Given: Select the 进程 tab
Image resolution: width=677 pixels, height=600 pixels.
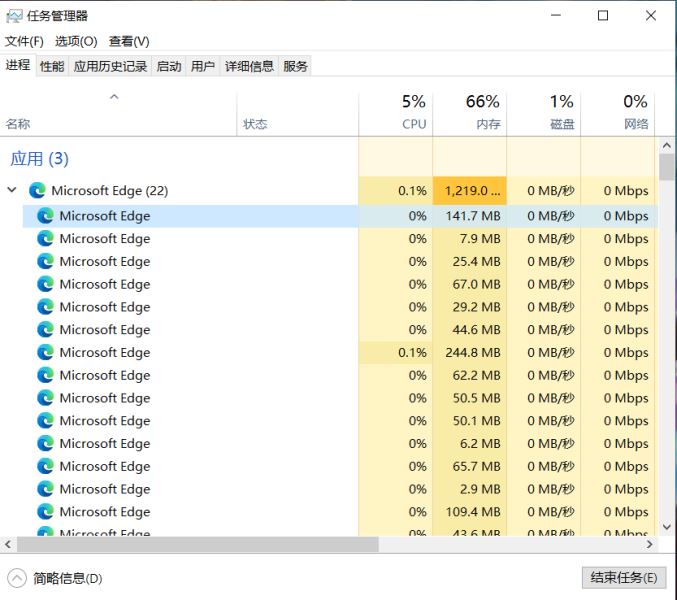Looking at the screenshot, I should (18, 65).
